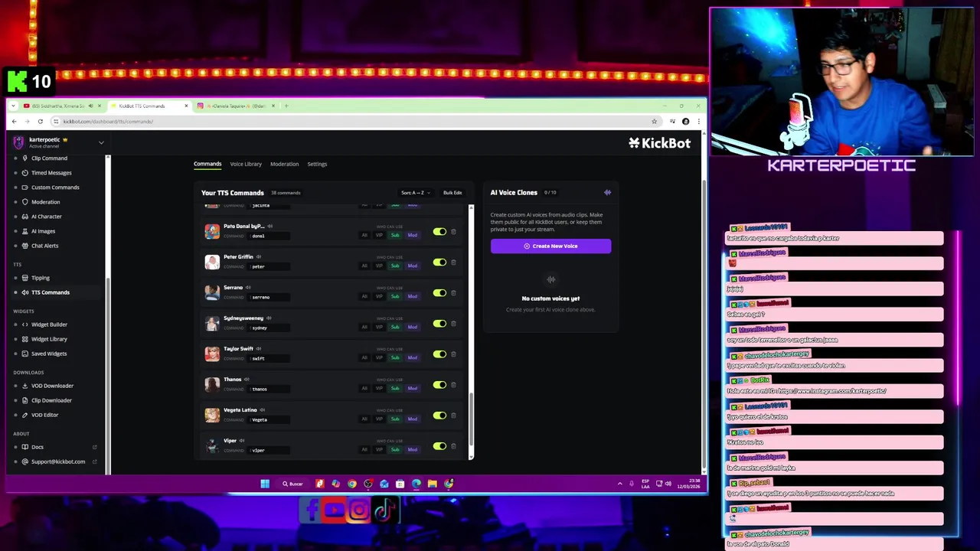Viewport: 980px width, 551px height.
Task: Switch to the Voice Library tab
Action: (x=246, y=164)
